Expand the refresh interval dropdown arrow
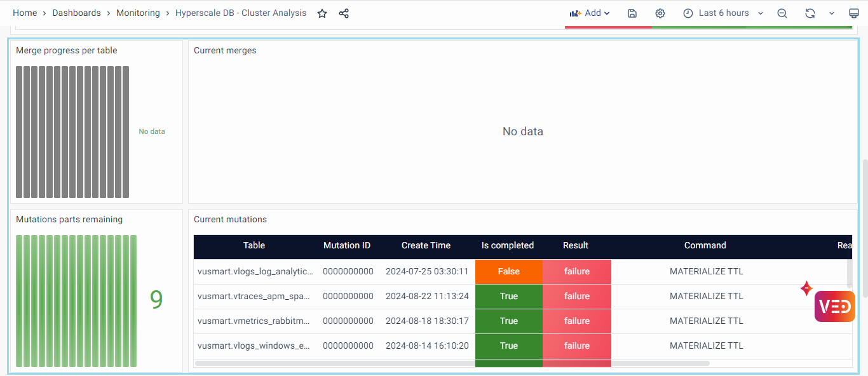The height and width of the screenshot is (376, 868). (831, 13)
